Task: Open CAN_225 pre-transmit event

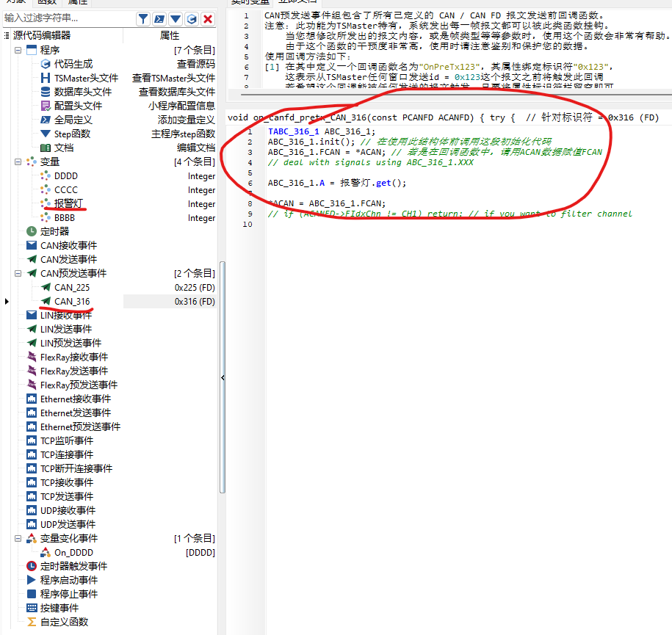Action: [x=72, y=288]
